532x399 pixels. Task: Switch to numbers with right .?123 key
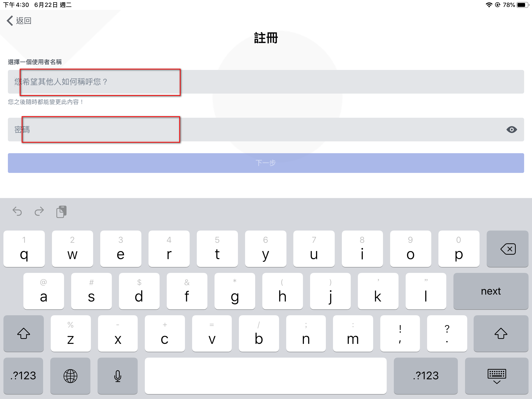coord(426,376)
